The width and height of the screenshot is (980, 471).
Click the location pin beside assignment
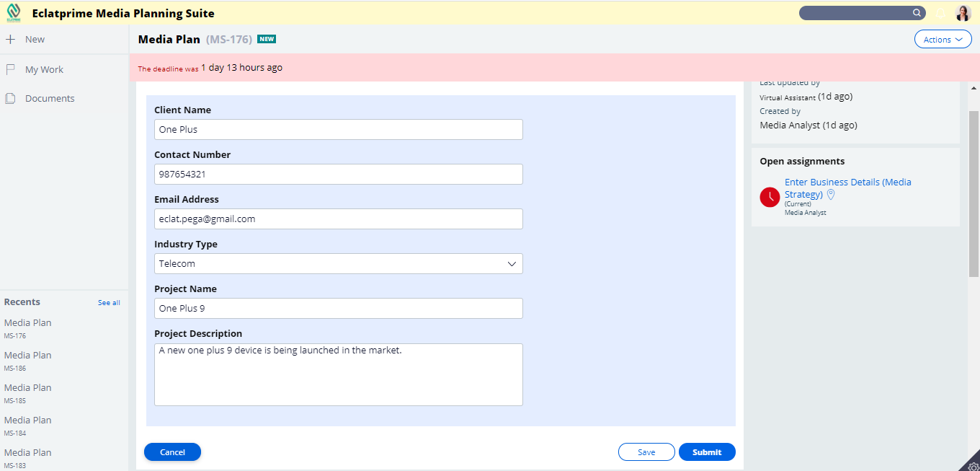(830, 195)
